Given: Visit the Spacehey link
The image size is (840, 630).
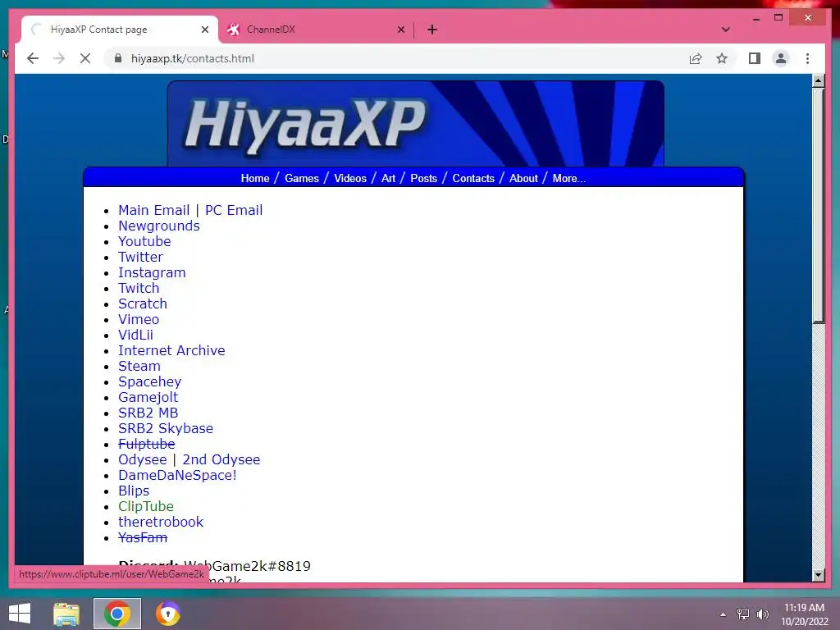Looking at the screenshot, I should click(x=150, y=382).
